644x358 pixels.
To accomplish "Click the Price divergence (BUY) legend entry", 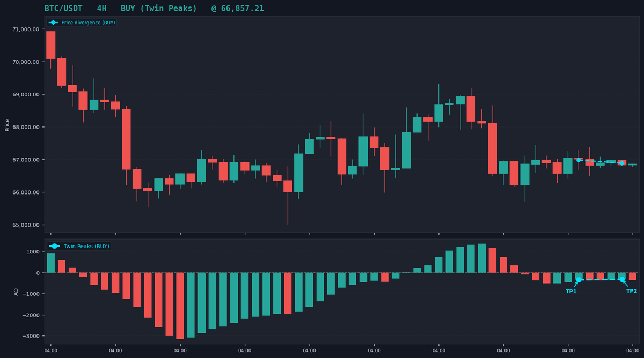I will [x=82, y=23].
